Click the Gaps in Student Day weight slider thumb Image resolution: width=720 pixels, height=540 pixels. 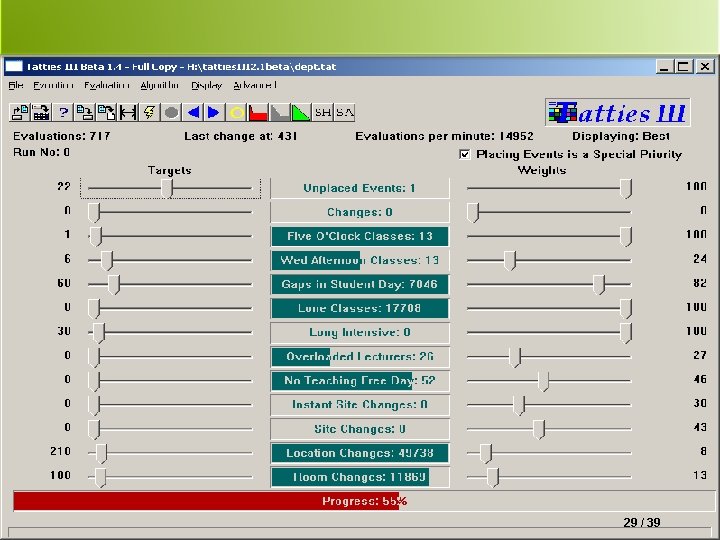599,285
